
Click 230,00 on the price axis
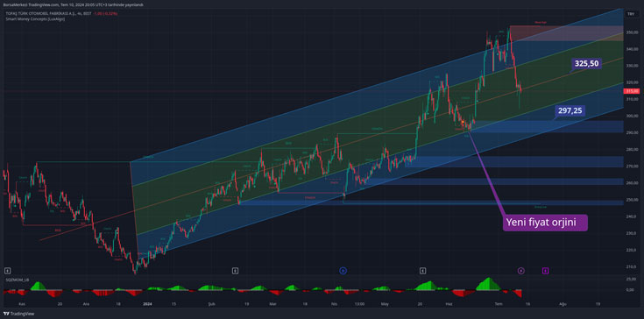click(631, 233)
